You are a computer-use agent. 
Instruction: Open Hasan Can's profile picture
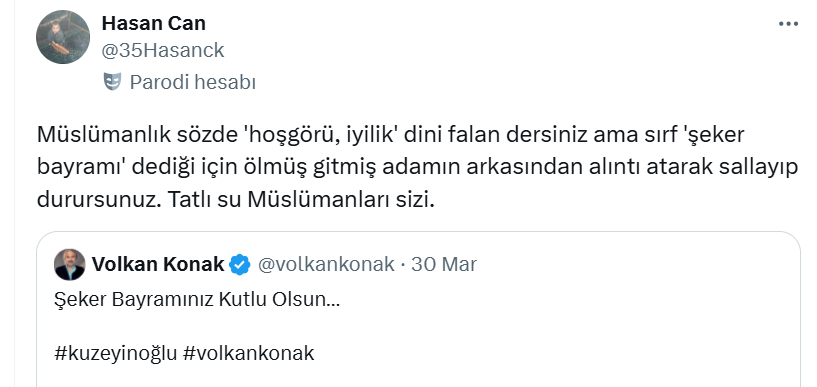click(63, 36)
